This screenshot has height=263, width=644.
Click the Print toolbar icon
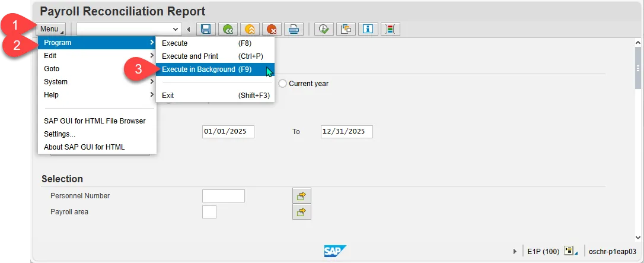(294, 29)
